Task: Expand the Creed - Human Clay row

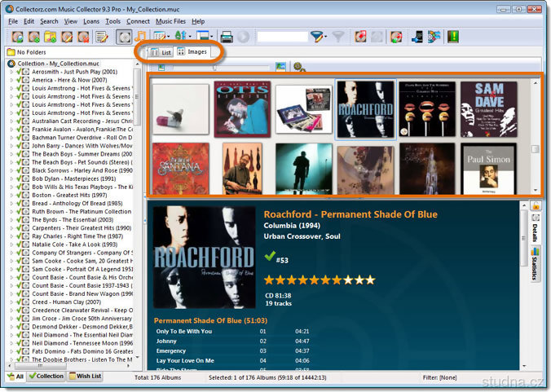Action: tap(11, 302)
